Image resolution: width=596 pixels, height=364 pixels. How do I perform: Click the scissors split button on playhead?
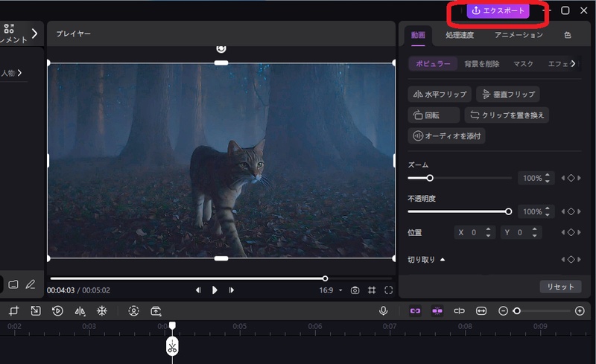tap(172, 347)
